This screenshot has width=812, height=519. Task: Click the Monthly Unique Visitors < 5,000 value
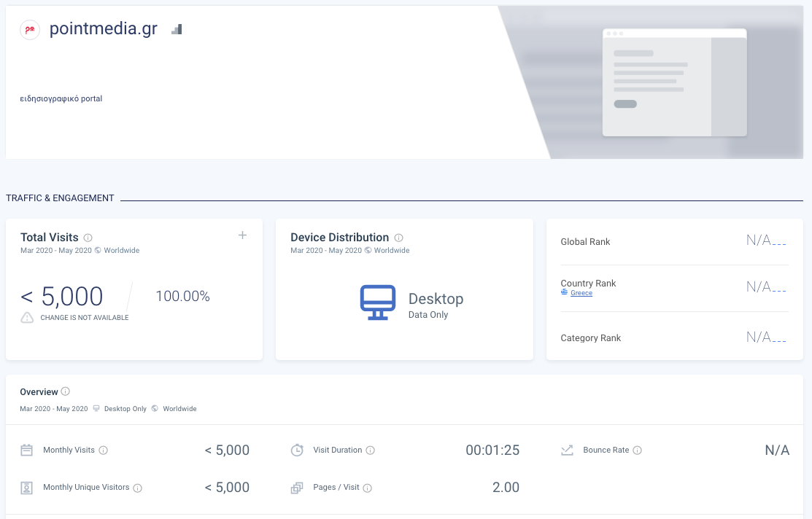pyautogui.click(x=227, y=488)
